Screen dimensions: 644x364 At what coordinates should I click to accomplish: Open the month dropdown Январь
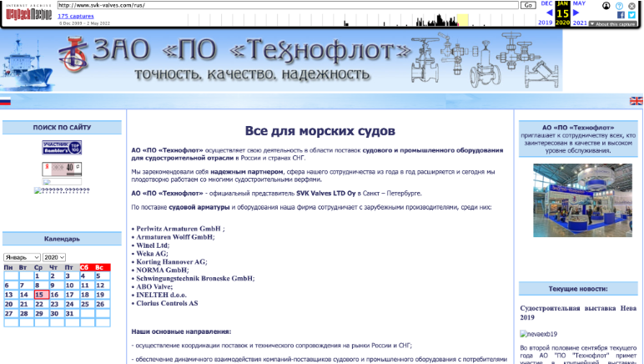[x=23, y=257]
